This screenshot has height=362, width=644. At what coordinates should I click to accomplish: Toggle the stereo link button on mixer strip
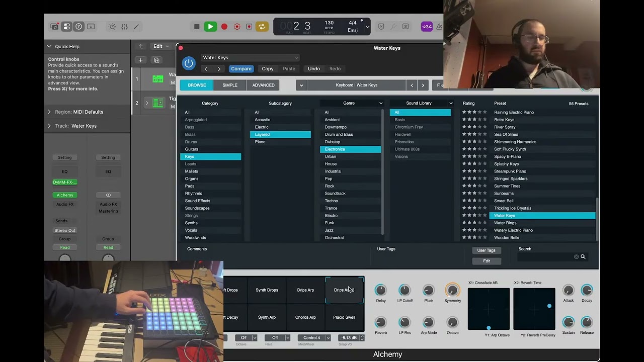tap(108, 195)
